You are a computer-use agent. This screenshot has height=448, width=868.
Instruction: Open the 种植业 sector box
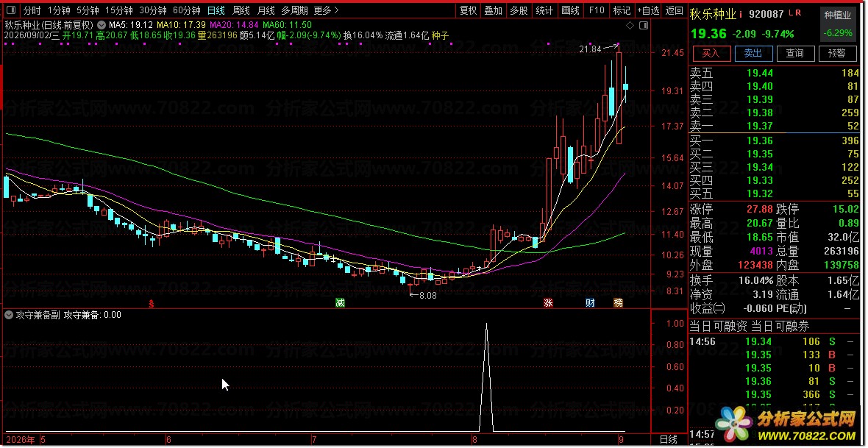pyautogui.click(x=838, y=24)
